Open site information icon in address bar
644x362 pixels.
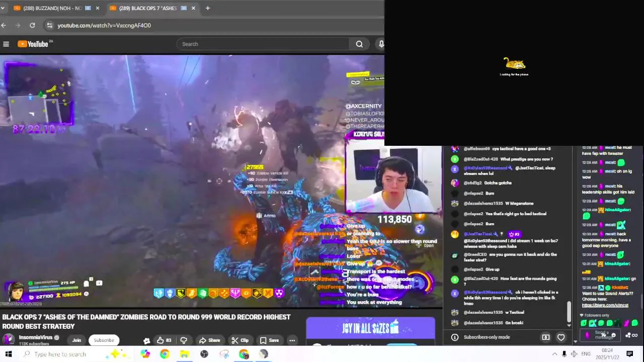(x=49, y=25)
